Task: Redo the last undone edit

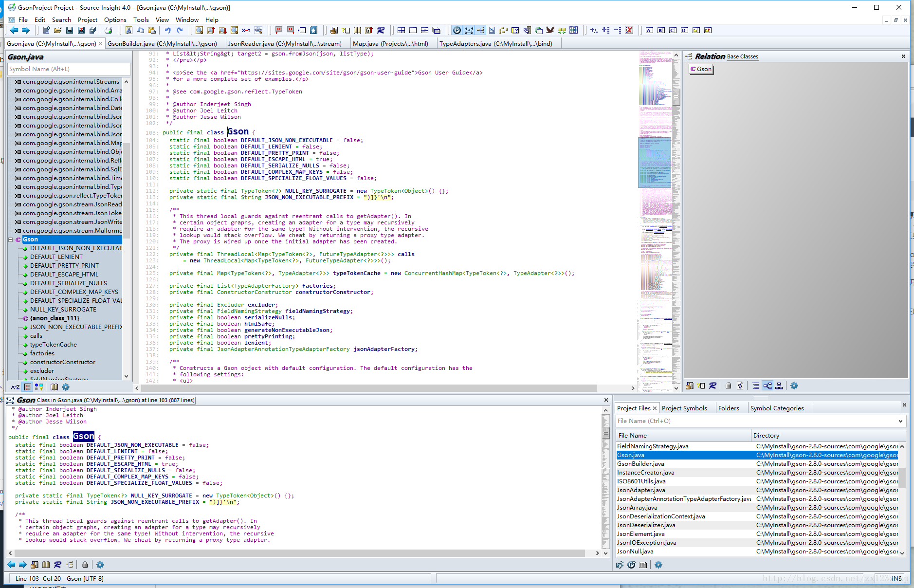Action: point(180,30)
